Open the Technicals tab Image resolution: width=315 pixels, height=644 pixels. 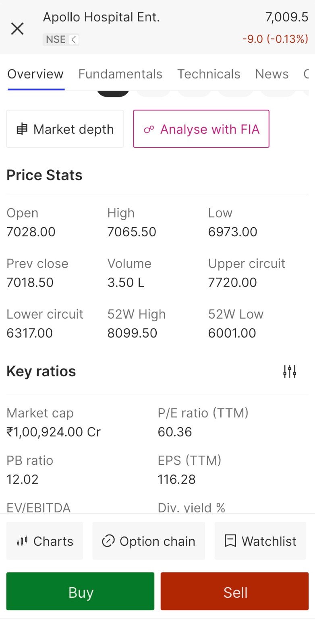coord(209,74)
